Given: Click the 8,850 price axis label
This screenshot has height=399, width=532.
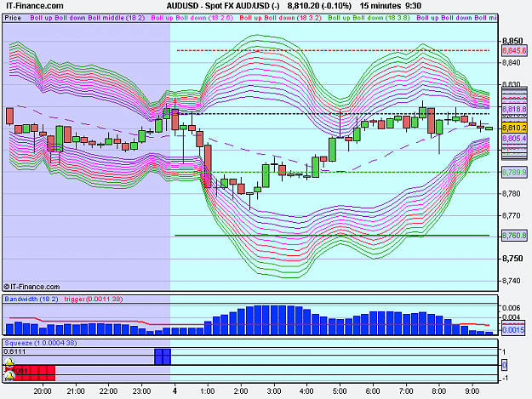Looking at the screenshot, I should coord(512,41).
